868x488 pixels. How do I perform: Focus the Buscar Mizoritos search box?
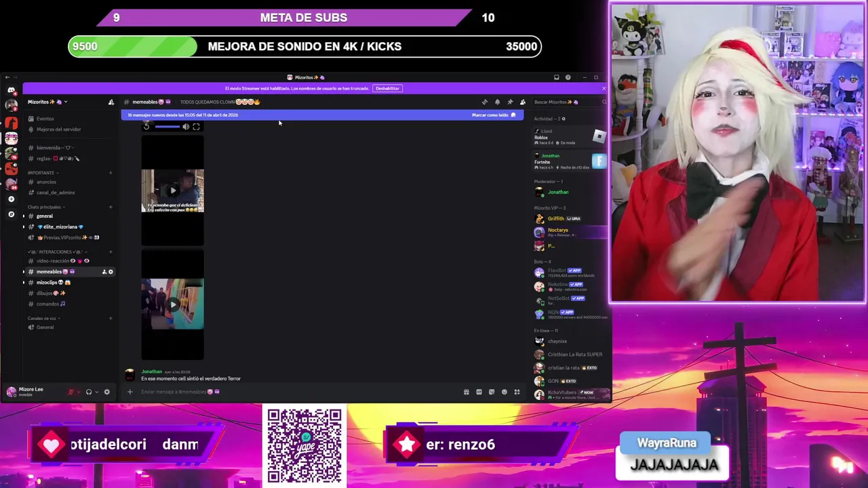tap(570, 102)
